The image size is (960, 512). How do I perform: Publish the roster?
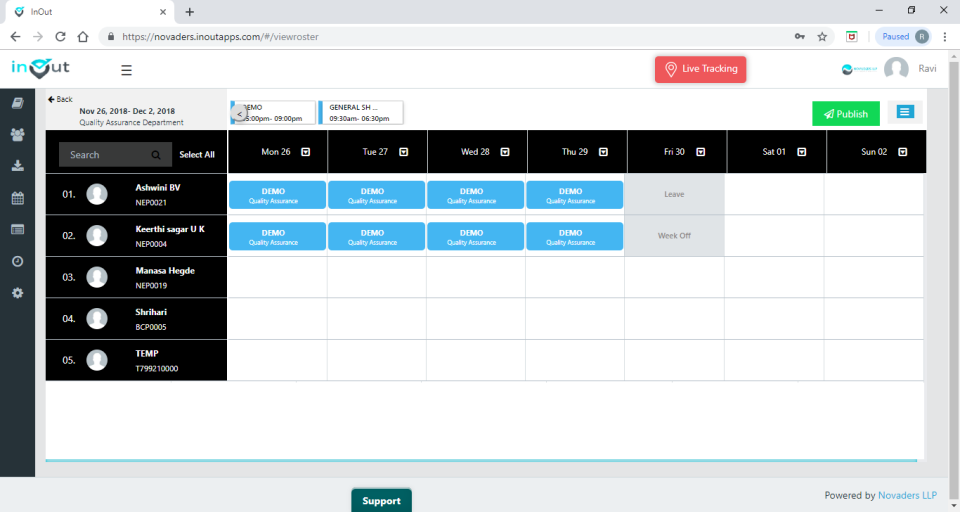tap(846, 114)
